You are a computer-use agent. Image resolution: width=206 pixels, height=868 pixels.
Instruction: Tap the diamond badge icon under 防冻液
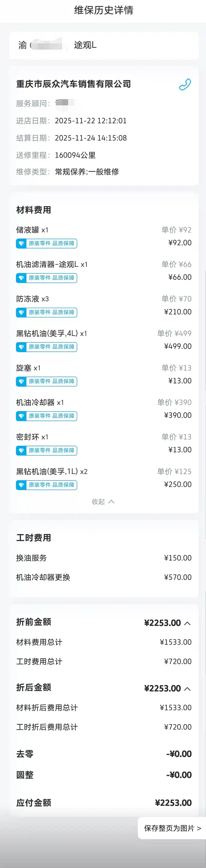click(x=21, y=312)
